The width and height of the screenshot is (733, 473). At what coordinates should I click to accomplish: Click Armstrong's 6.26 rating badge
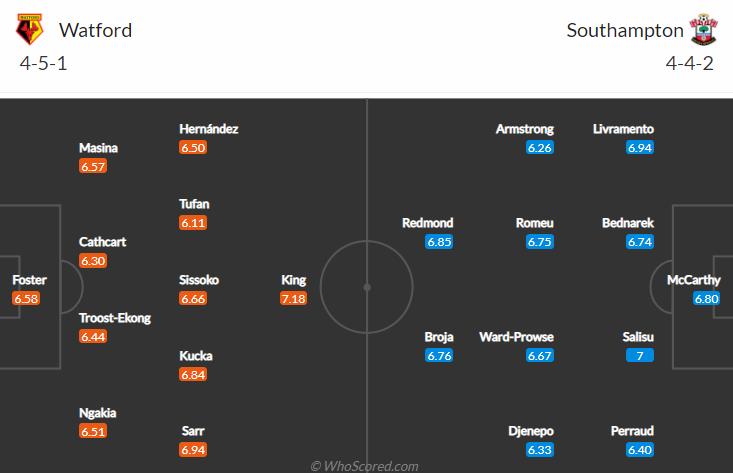[x=540, y=147]
